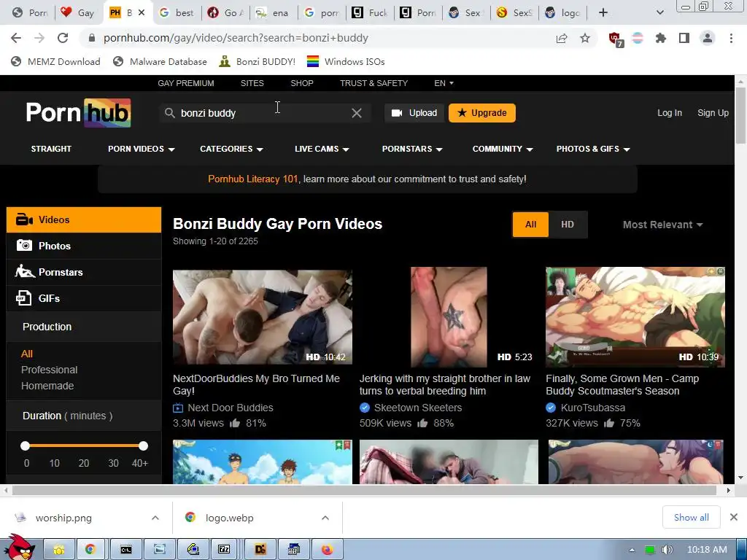Open the Windows ISOs bookmark
Image resolution: width=747 pixels, height=560 pixels.
[345, 61]
